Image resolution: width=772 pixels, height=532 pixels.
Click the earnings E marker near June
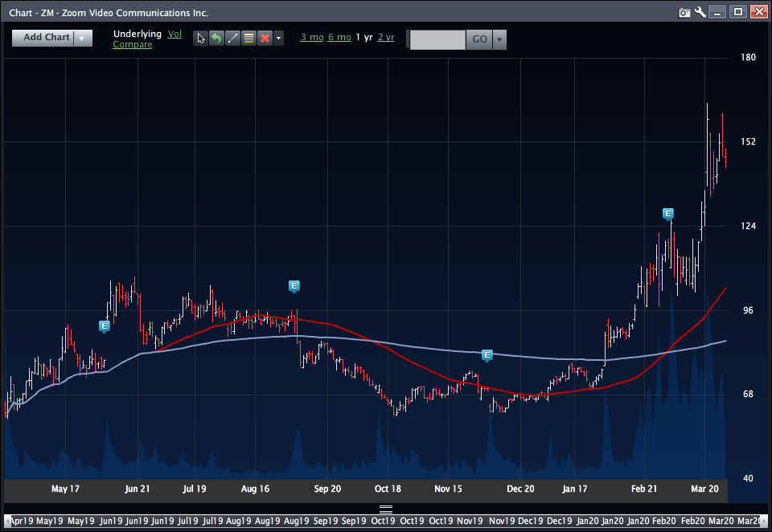tap(104, 326)
